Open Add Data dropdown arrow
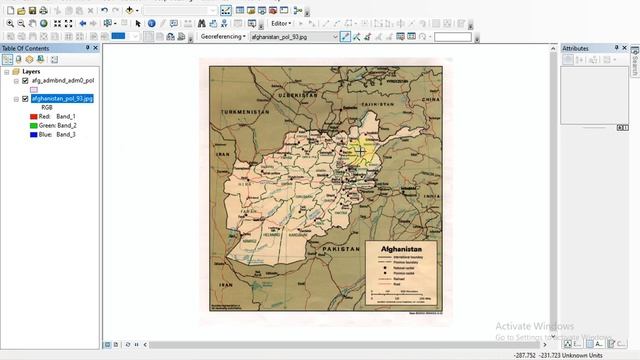This screenshot has height=360, width=640. [x=137, y=10]
